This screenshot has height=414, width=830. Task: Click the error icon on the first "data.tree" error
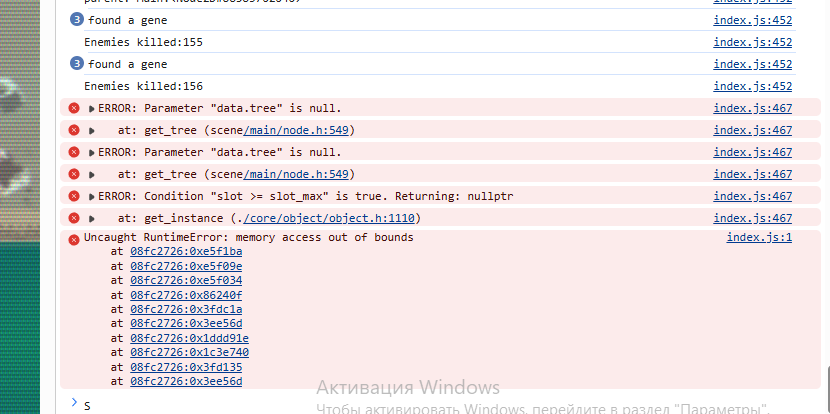(x=74, y=108)
